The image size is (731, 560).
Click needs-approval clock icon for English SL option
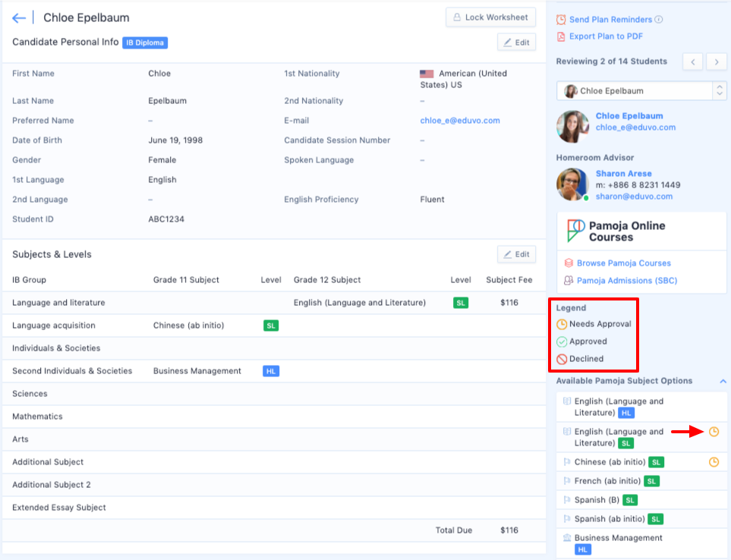(x=714, y=432)
